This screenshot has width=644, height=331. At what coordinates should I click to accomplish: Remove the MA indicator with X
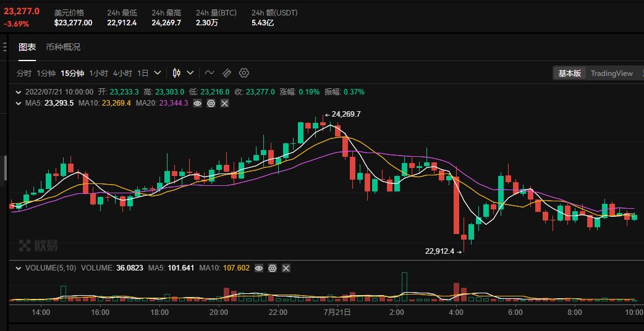[224, 103]
